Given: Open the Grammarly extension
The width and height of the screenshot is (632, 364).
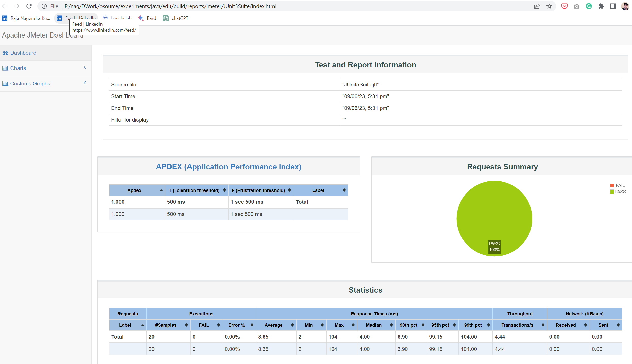Looking at the screenshot, I should 589,6.
